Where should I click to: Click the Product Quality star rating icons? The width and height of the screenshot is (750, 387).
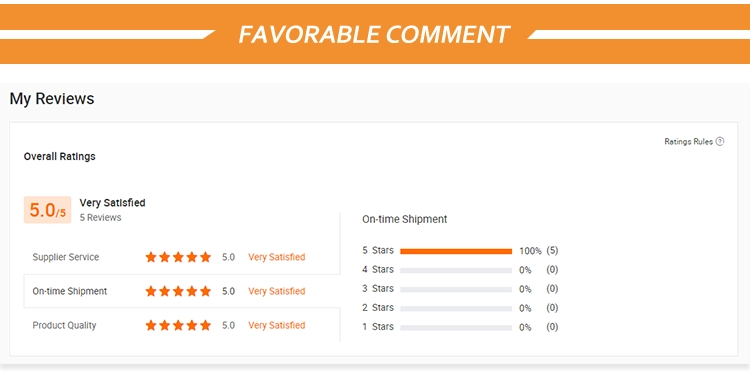(x=178, y=325)
